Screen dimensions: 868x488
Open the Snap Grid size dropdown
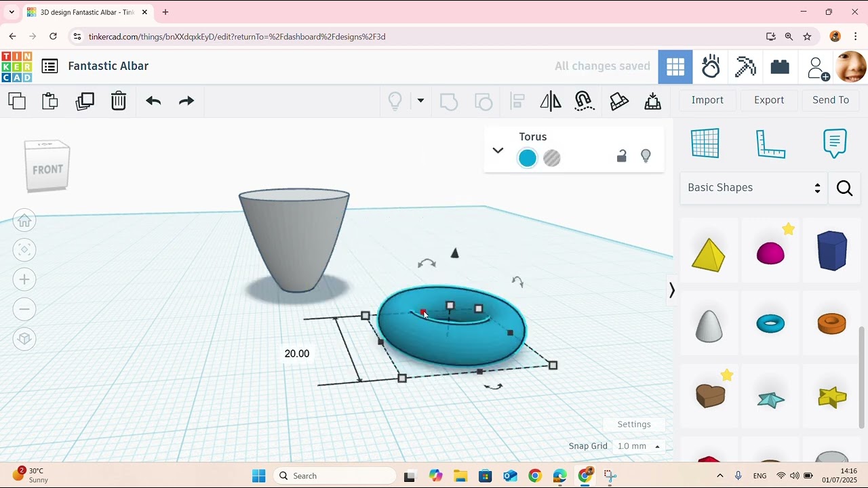pyautogui.click(x=638, y=446)
